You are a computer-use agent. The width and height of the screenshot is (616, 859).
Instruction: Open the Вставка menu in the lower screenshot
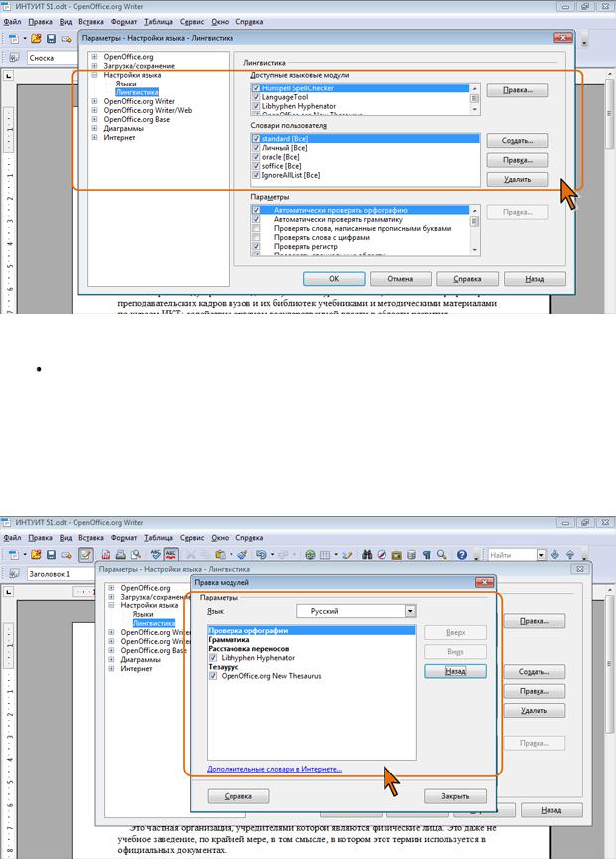coord(90,538)
